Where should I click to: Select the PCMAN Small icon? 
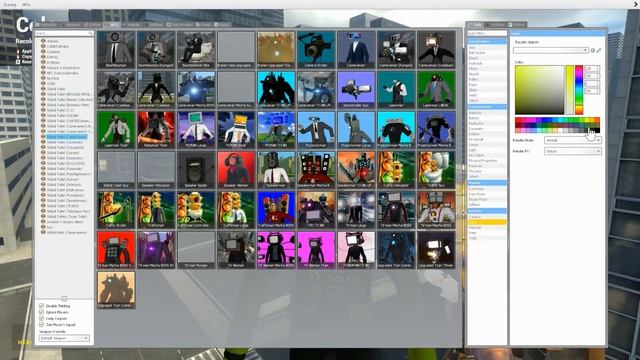click(236, 129)
